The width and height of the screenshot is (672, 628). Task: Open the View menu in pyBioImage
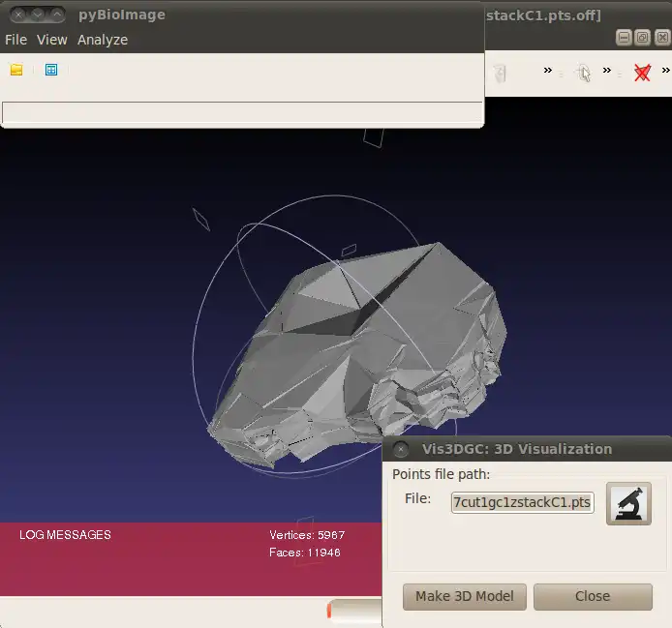coord(52,40)
